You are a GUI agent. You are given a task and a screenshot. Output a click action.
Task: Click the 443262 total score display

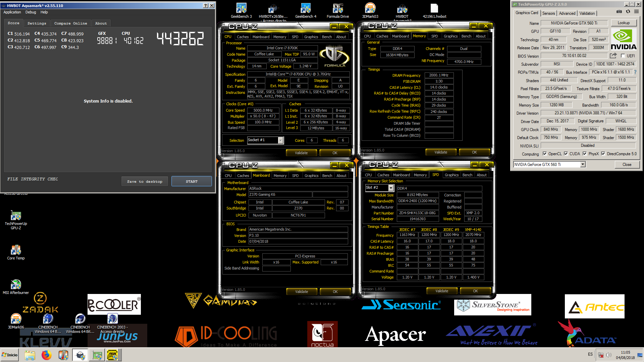(x=180, y=39)
